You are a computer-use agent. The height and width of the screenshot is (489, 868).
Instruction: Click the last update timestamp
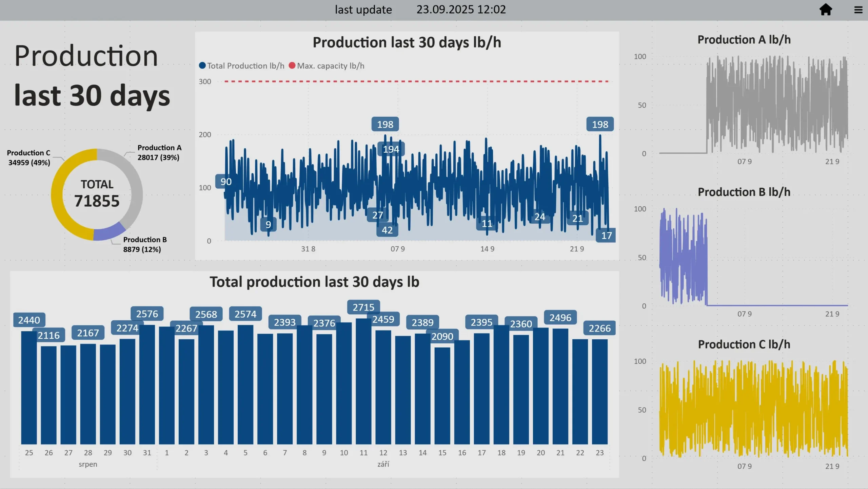pos(461,10)
